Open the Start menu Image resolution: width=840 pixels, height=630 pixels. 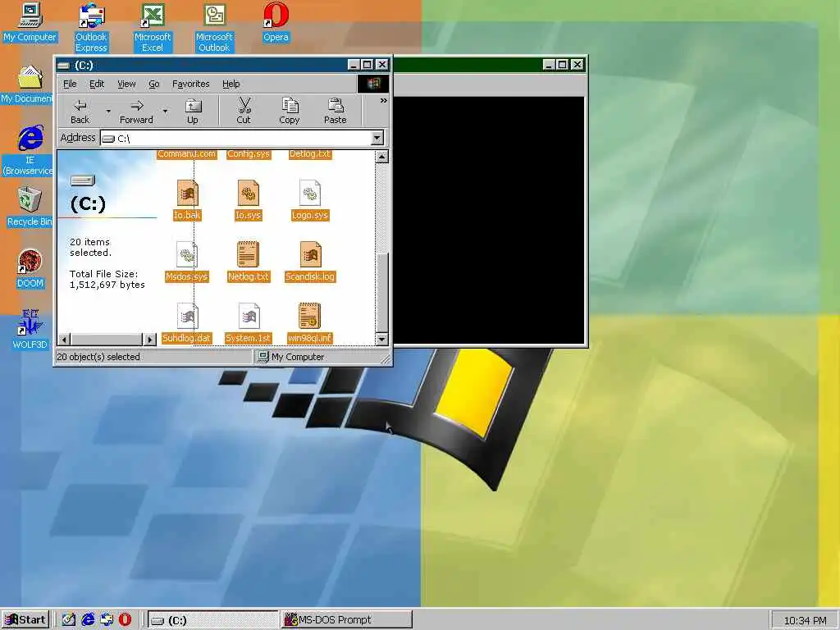pyautogui.click(x=25, y=620)
